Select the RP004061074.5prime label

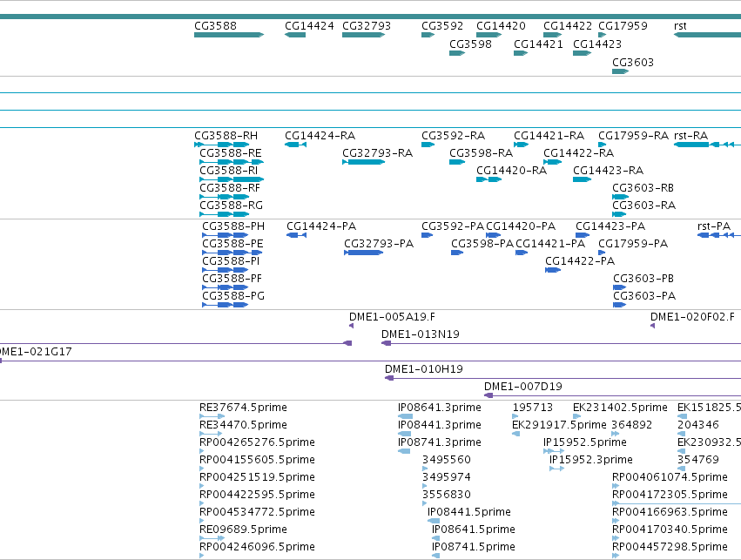(670, 477)
